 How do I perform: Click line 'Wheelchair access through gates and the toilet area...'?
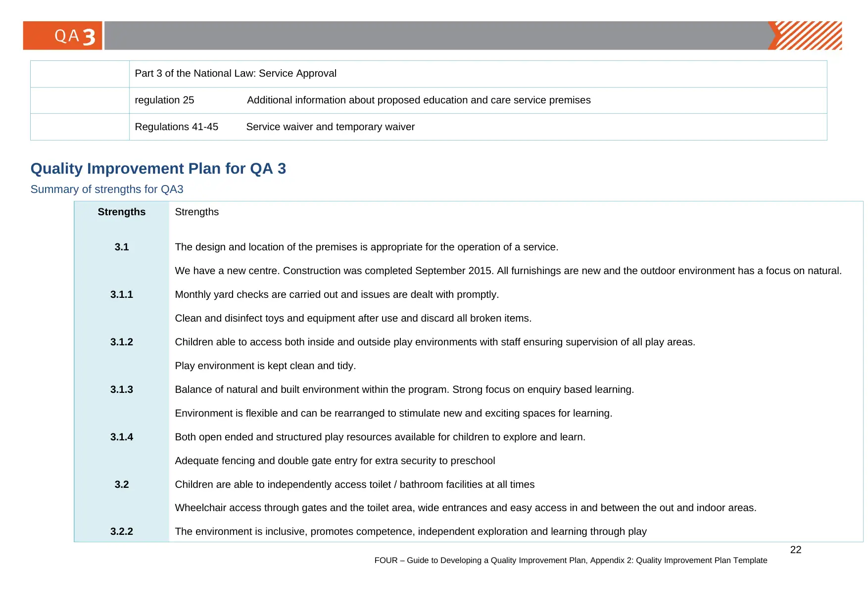click(x=466, y=508)
